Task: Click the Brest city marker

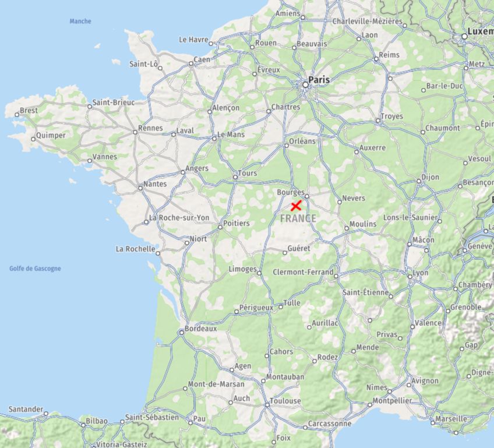Action: 17,115
